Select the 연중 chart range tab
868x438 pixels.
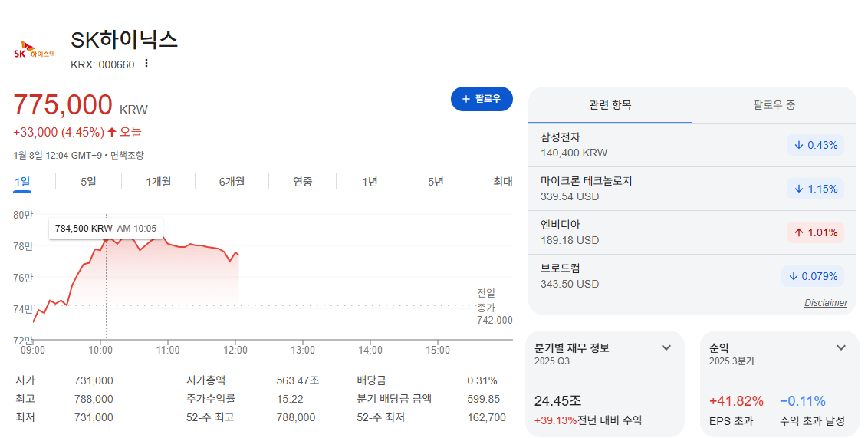coord(303,182)
